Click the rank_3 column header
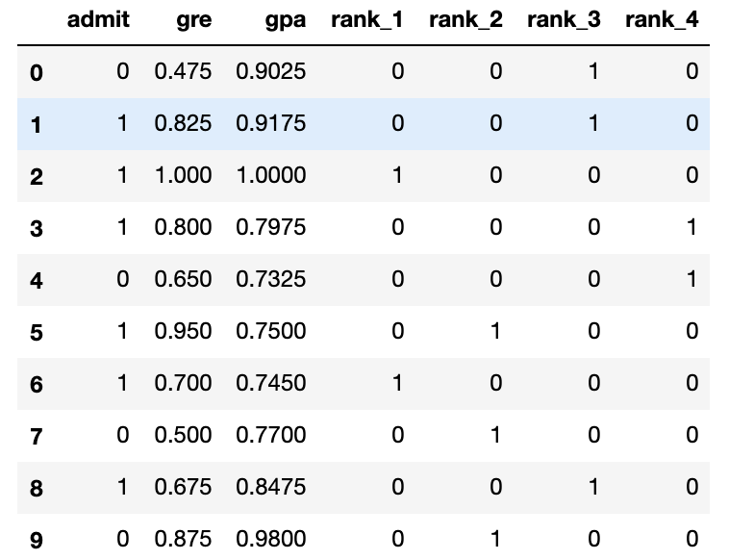This screenshot has height=560, width=729. [564, 19]
